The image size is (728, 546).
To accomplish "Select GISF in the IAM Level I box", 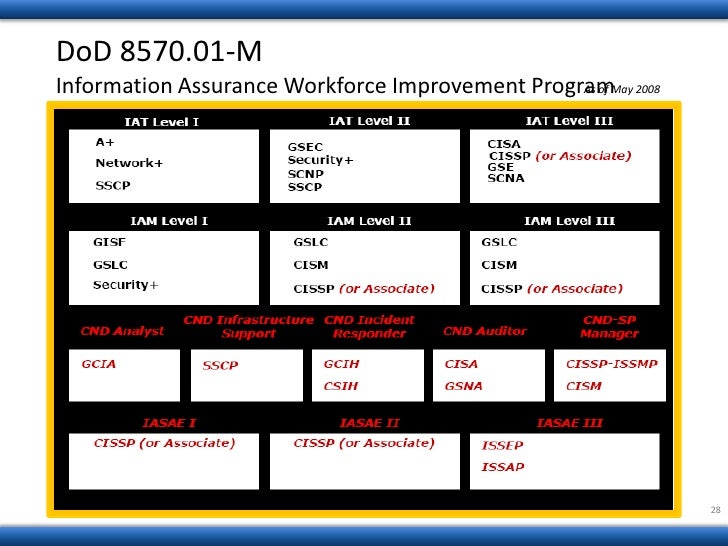I will [x=109, y=242].
